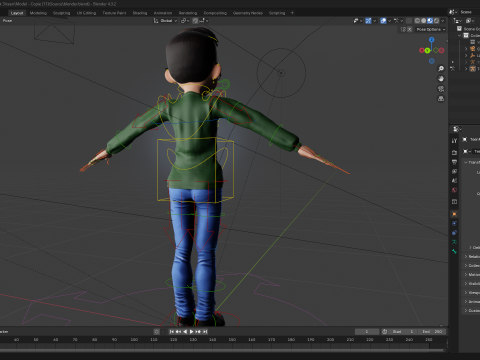
Task: Collapse the Collection in the outliner
Action: pyautogui.click(x=460, y=36)
